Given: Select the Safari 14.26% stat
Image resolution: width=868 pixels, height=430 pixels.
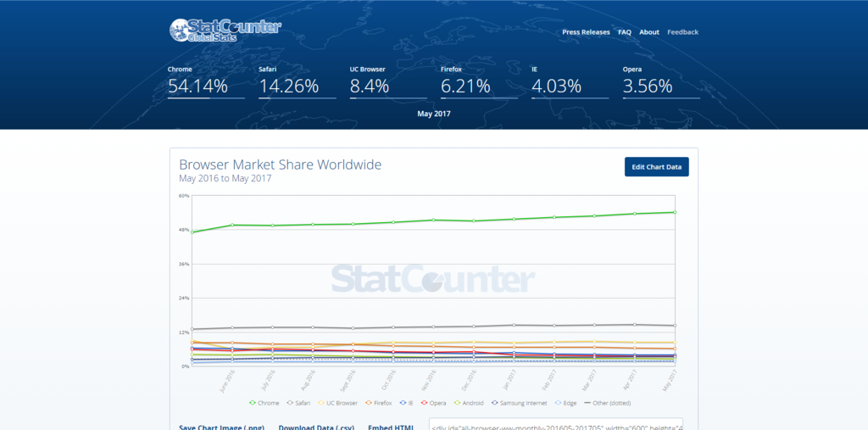Looking at the screenshot, I should pyautogui.click(x=297, y=82).
